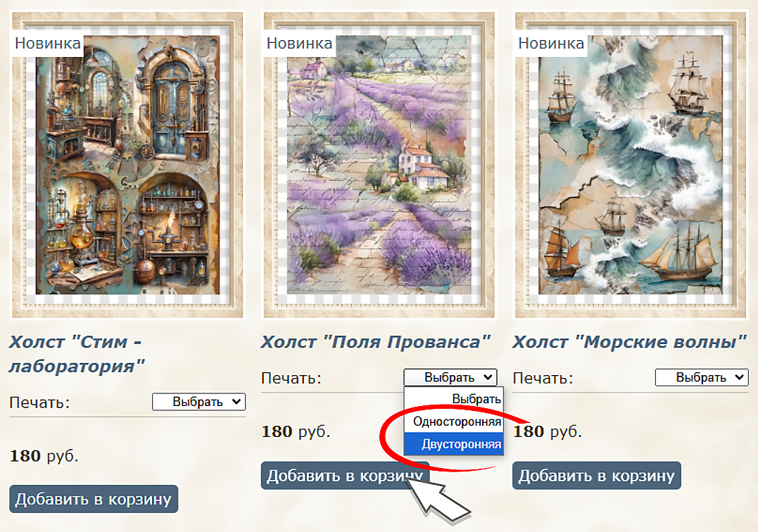Click the Новинка badge on Поля Прованса

coord(299,44)
